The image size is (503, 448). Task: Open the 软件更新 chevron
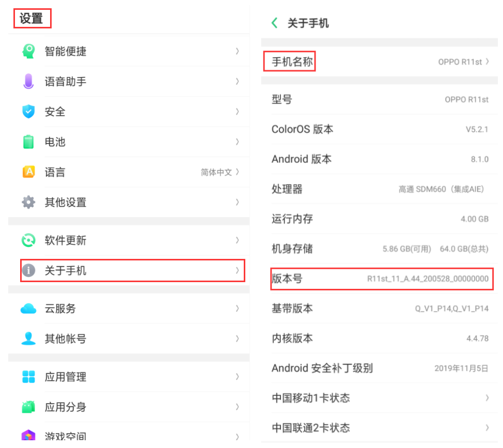pyautogui.click(x=238, y=240)
